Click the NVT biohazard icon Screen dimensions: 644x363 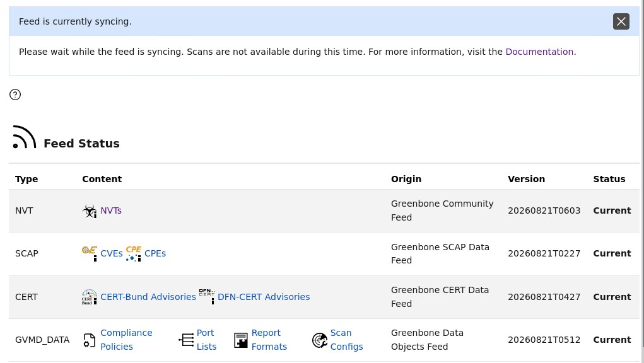point(90,211)
